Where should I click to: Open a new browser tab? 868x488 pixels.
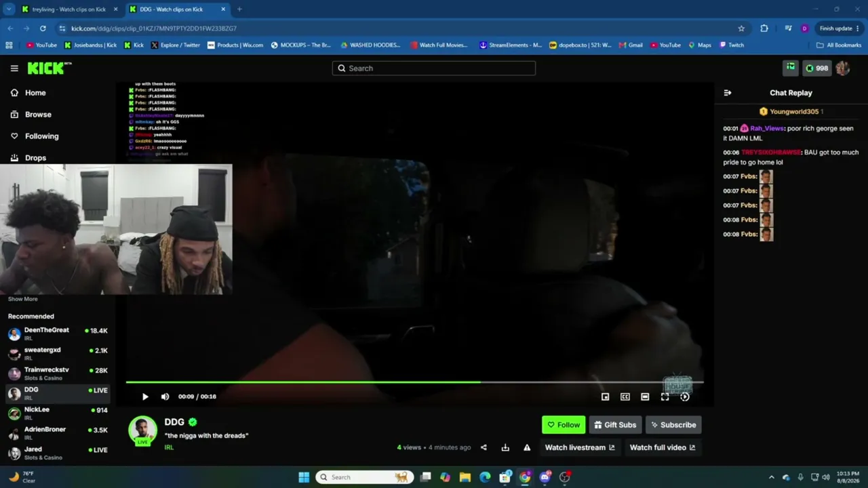239,9
